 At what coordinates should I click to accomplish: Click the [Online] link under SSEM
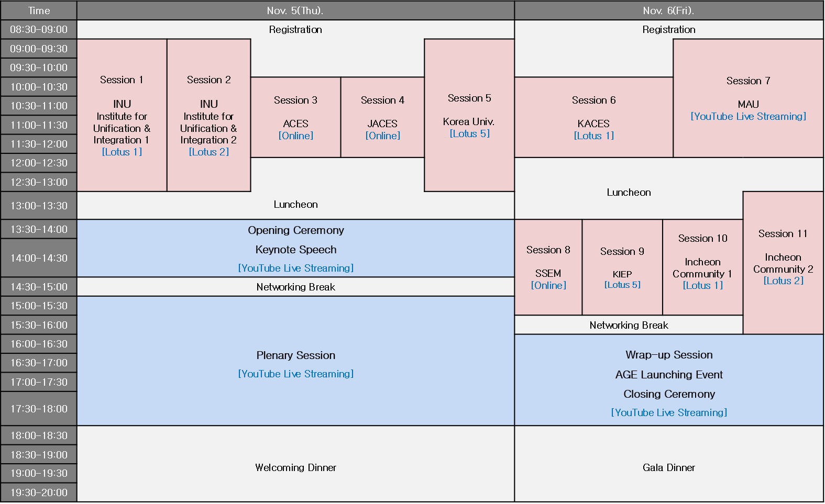click(548, 285)
